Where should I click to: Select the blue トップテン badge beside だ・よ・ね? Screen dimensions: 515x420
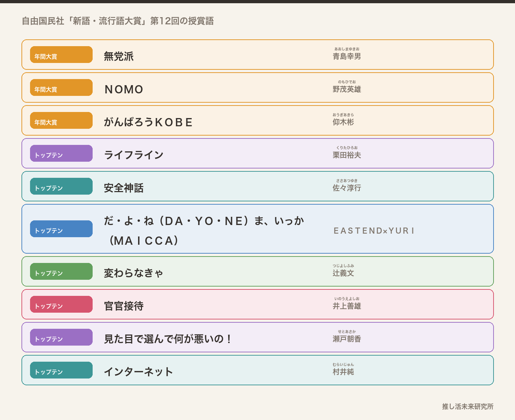click(61, 229)
